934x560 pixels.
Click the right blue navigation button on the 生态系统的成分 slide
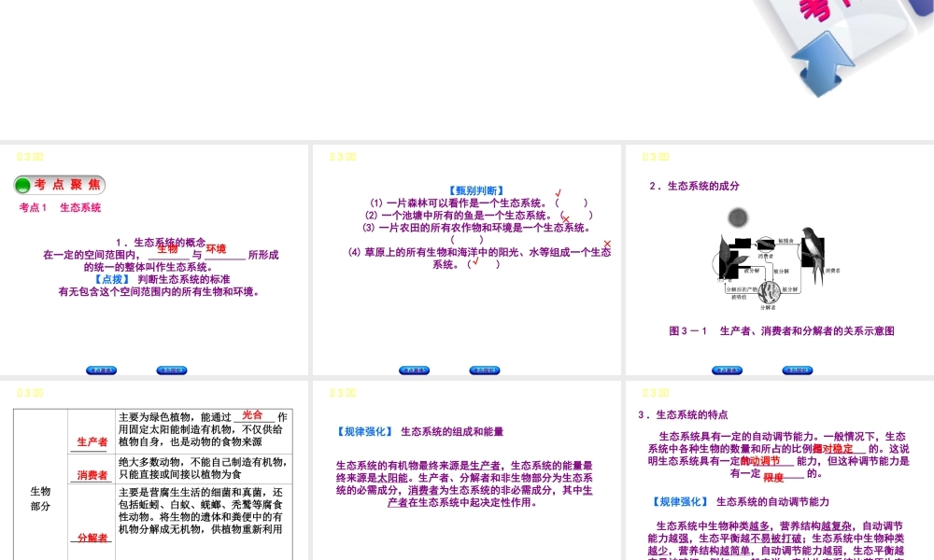click(x=797, y=371)
